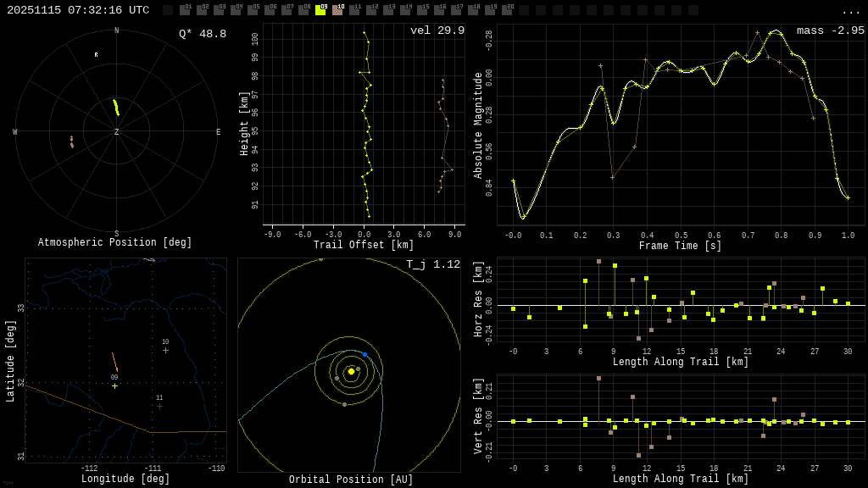Select station box 08 in top bar
Image resolution: width=868 pixels, height=488 pixels.
303,10
